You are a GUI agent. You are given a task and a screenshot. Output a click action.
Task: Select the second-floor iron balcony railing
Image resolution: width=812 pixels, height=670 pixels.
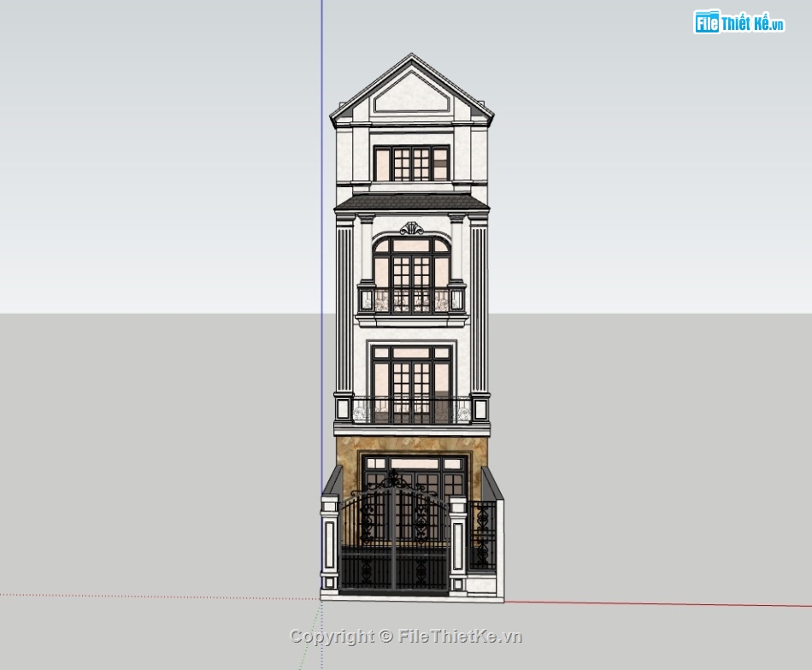point(412,409)
